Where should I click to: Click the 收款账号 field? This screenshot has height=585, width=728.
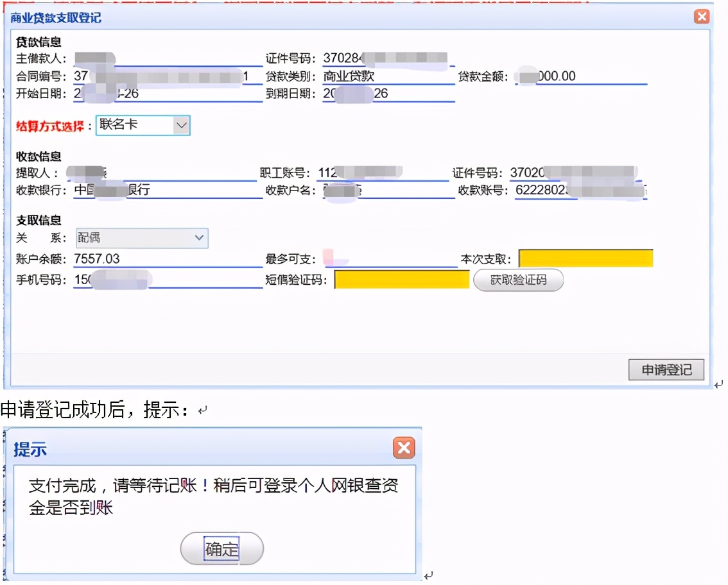click(580, 191)
